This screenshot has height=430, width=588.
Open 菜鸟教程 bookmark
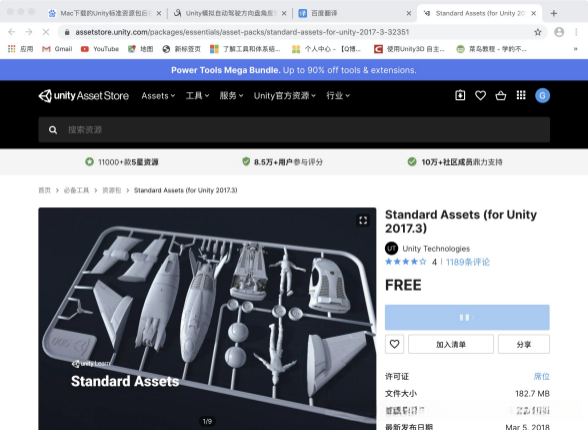[x=491, y=49]
